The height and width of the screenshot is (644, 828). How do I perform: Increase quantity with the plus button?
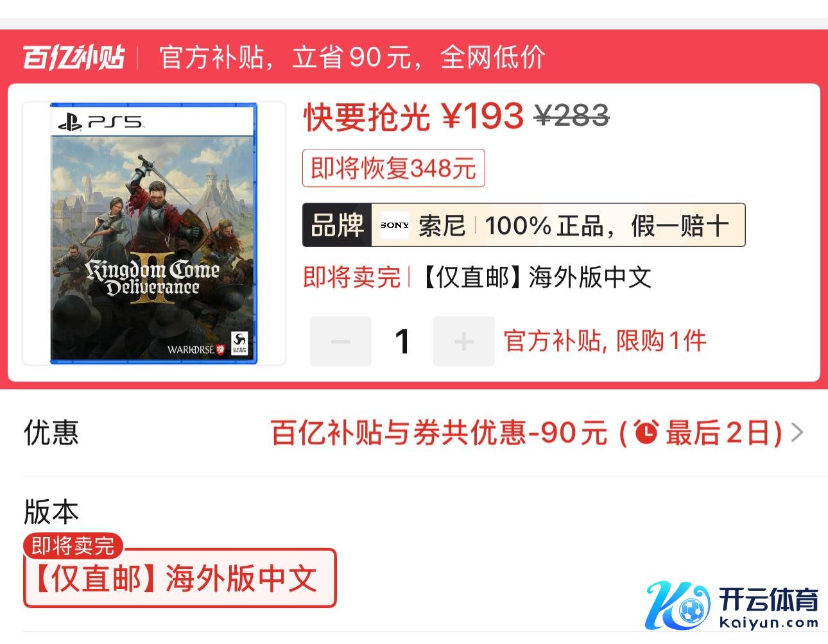point(463,341)
